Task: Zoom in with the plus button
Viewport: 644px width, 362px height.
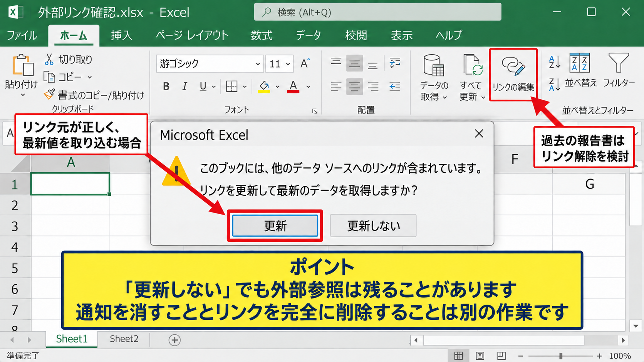Action: (599, 356)
